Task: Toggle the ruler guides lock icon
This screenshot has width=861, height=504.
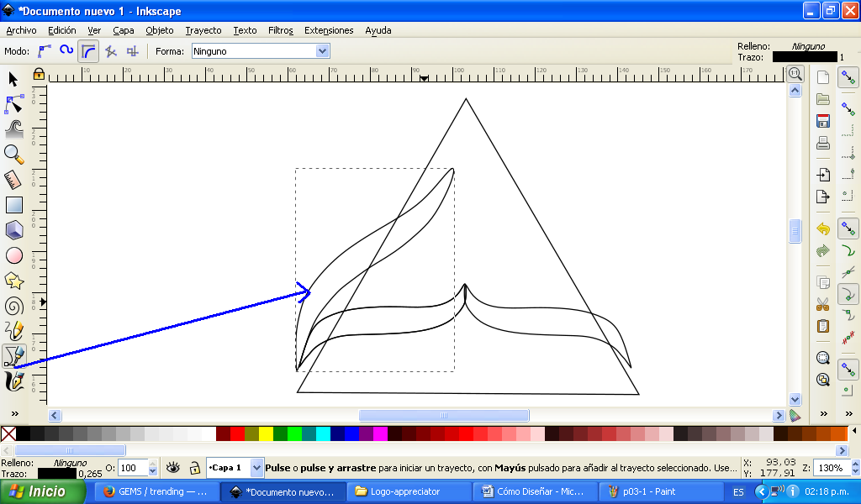Action: pyautogui.click(x=39, y=73)
